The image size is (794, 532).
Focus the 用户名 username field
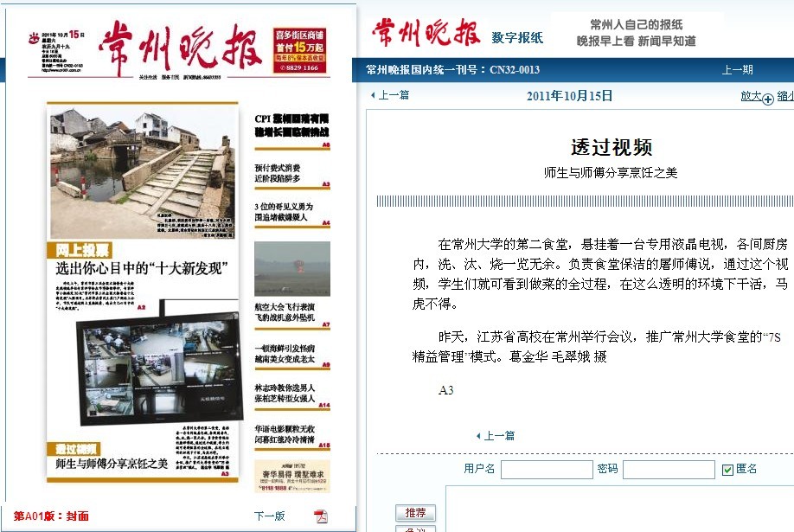click(x=545, y=470)
